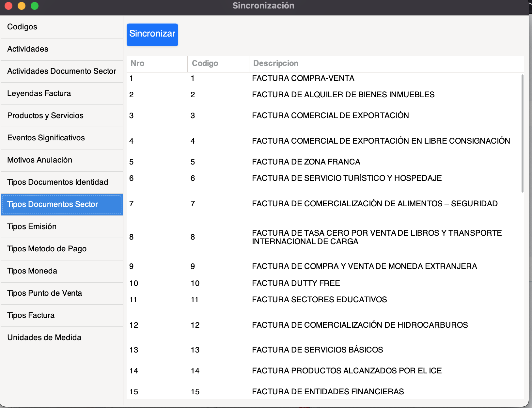Click the Sincronizar button

(152, 35)
